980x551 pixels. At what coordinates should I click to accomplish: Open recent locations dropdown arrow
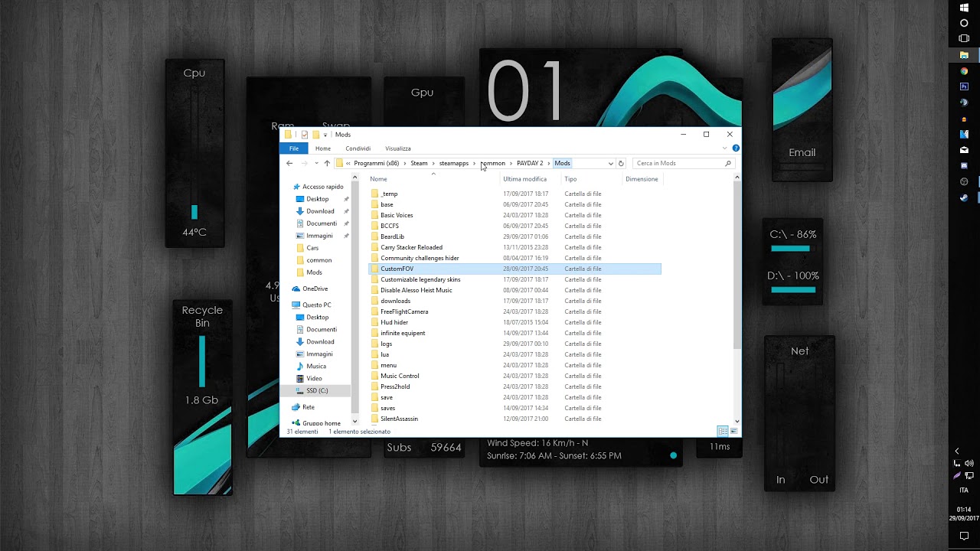pyautogui.click(x=316, y=163)
